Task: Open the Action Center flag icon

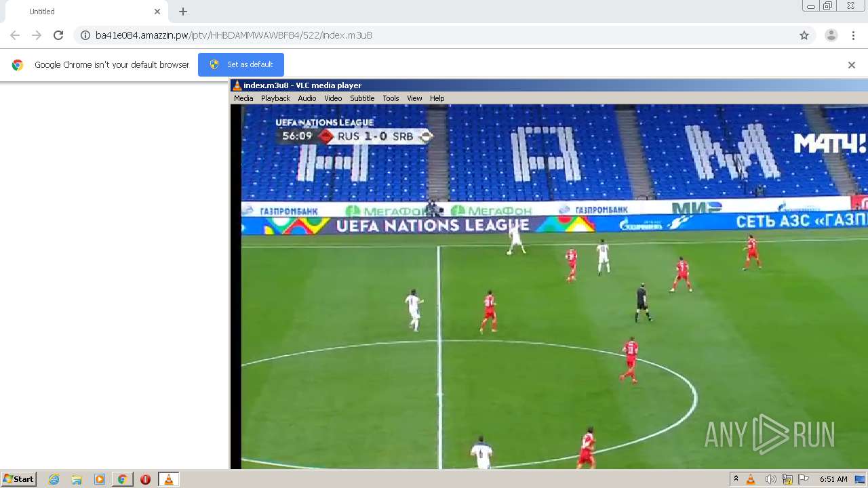Action: [x=804, y=479]
